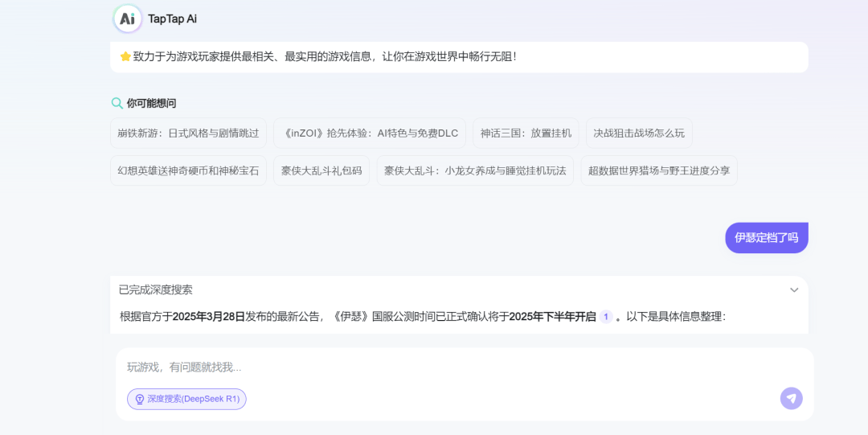Select suggestion 超数据世界猎场与野王进度分享
This screenshot has width=868, height=435.
[659, 170]
